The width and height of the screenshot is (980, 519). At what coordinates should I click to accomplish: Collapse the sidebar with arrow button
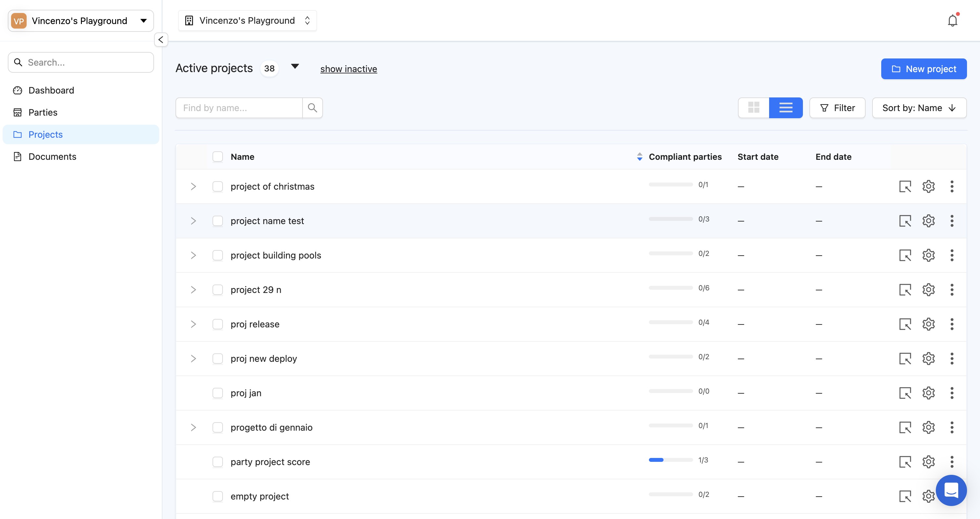click(161, 40)
